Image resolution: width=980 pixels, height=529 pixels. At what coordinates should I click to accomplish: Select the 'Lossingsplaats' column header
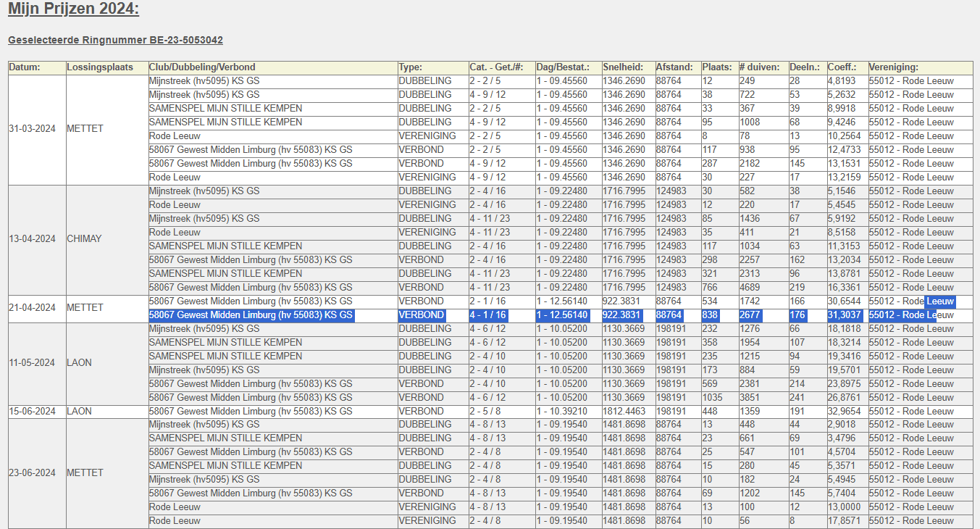[100, 67]
